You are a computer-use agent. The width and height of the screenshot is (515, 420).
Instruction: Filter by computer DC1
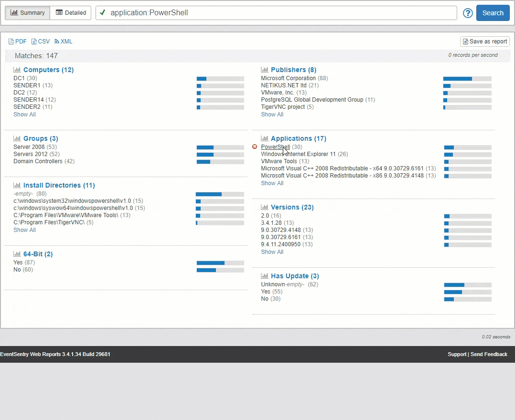point(19,78)
